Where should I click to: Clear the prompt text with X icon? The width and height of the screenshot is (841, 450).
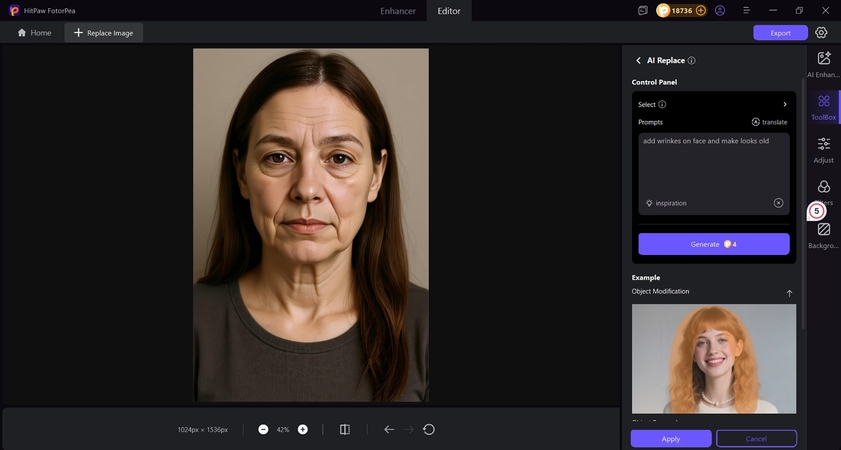point(778,203)
